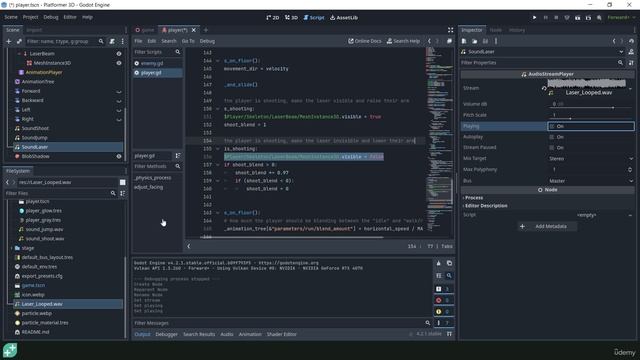
Task: Open the Stream resource dropdown arrow
Action: (x=631, y=88)
